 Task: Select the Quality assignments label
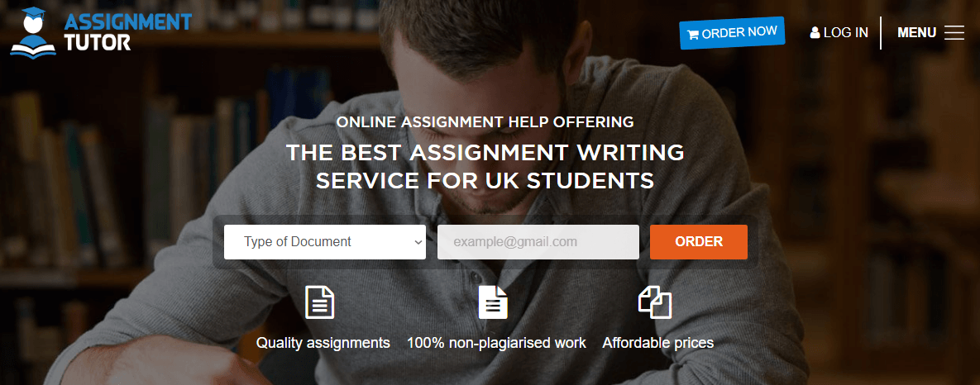point(323,343)
